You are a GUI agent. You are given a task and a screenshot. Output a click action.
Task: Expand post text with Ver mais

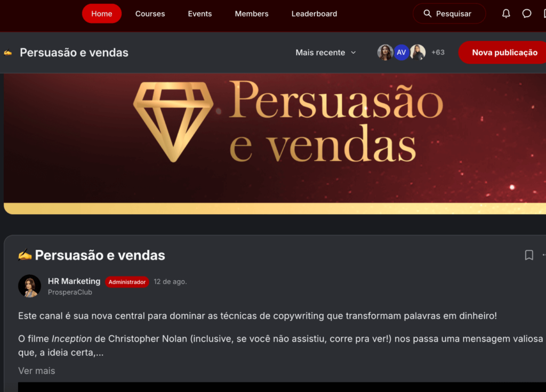click(37, 371)
